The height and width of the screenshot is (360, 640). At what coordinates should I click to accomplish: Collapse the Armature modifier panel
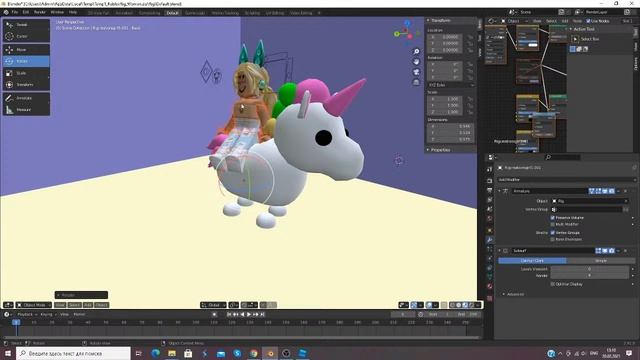pos(500,191)
